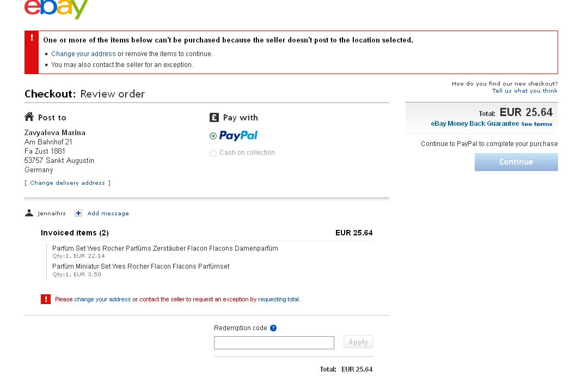This screenshot has width=588, height=376.
Task: Click the red error exclamation banner icon
Action: coord(32,39)
